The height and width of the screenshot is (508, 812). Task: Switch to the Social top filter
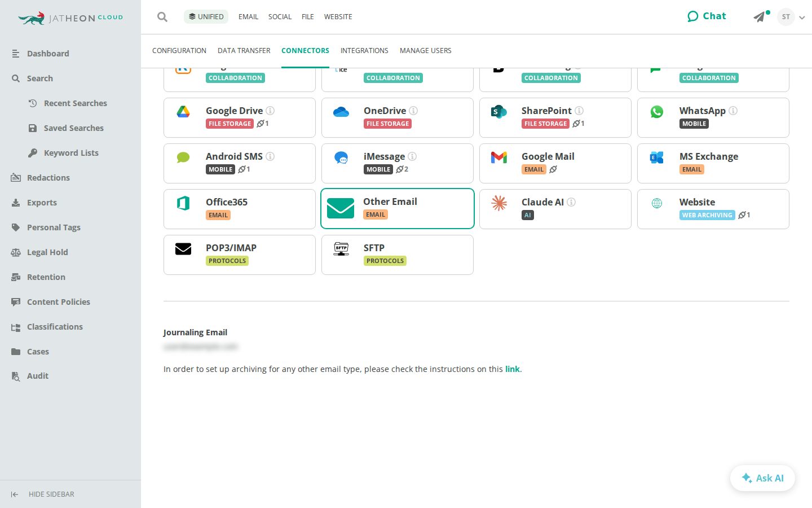coord(280,17)
